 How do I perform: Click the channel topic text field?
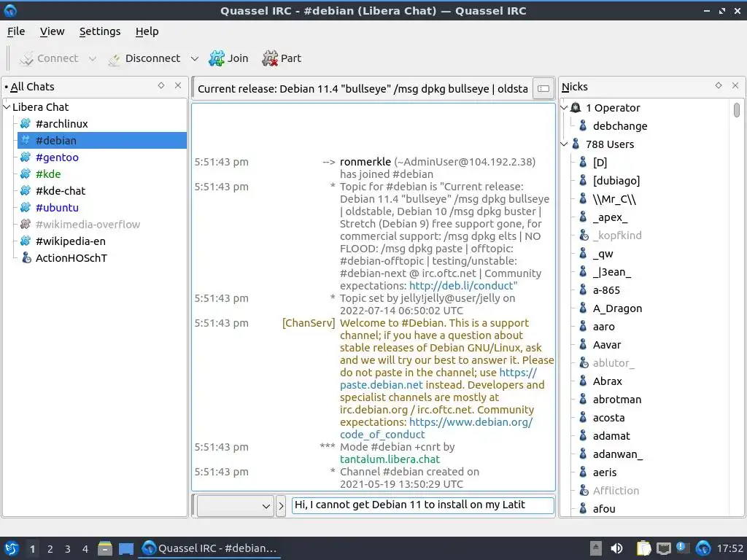[363, 89]
